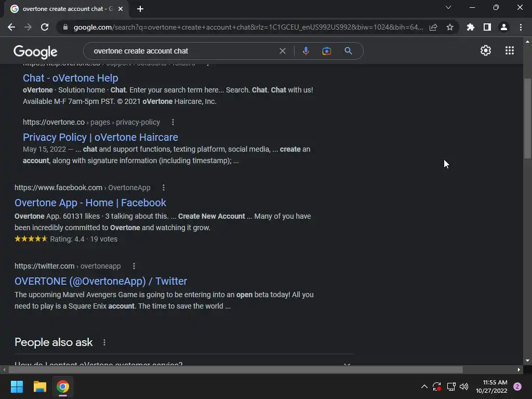Click the horizontal scrollbar thumb
The height and width of the screenshot is (399, 532).
coord(235,369)
